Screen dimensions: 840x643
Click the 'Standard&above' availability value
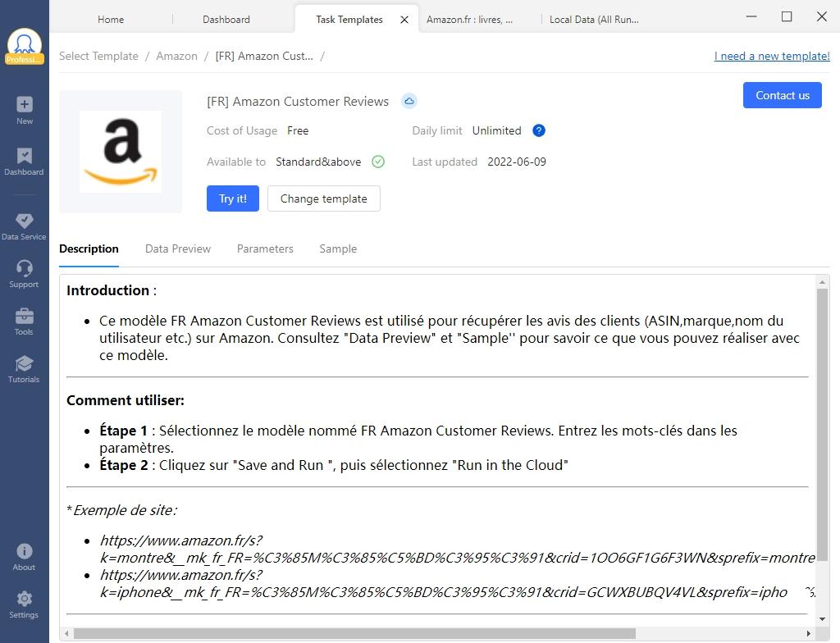click(x=318, y=162)
